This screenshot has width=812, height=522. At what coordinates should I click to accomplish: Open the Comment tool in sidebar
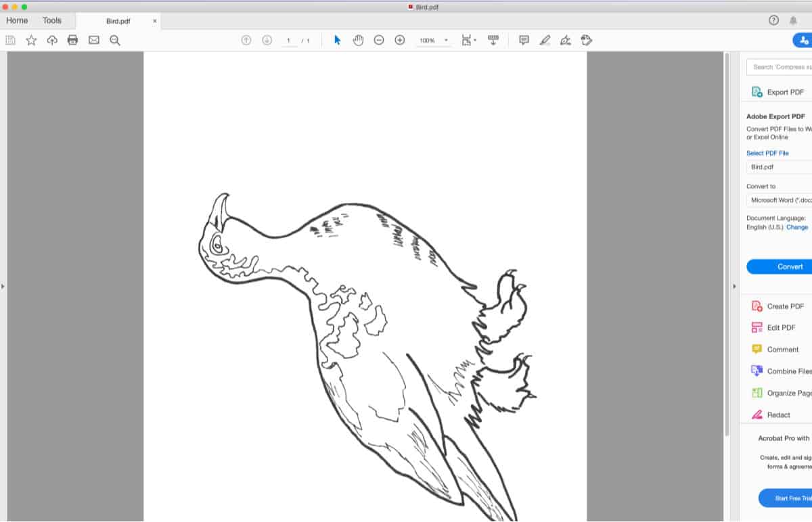point(775,350)
